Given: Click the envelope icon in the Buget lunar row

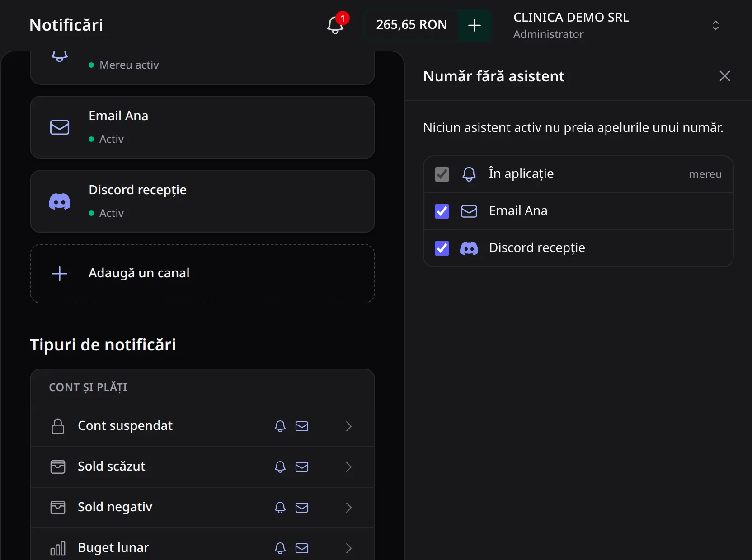Looking at the screenshot, I should (x=302, y=548).
